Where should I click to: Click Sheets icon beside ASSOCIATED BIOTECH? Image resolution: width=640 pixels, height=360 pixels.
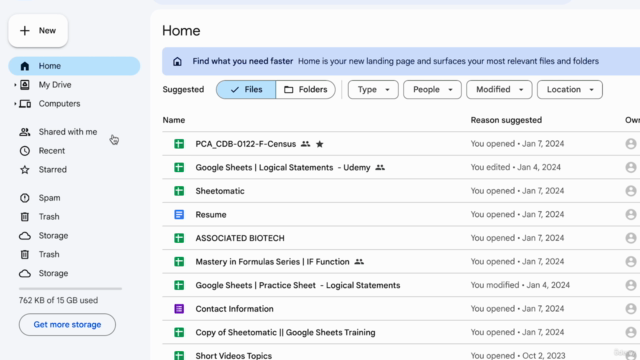pos(179,238)
